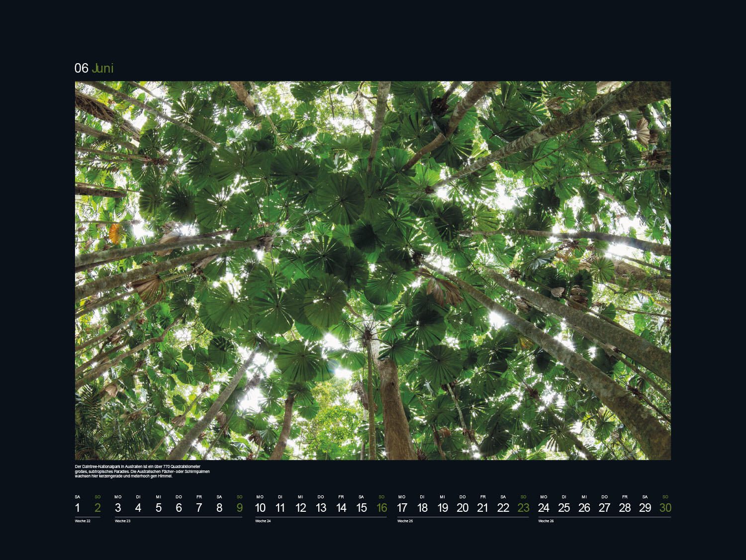The image size is (746, 560).
Task: Click on date 5 under MI
Action: click(x=158, y=508)
